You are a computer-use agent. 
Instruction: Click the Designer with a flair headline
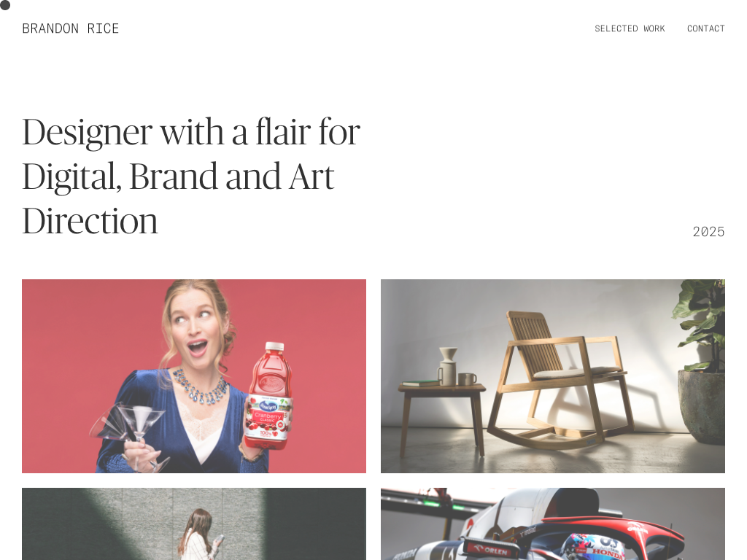click(x=191, y=176)
